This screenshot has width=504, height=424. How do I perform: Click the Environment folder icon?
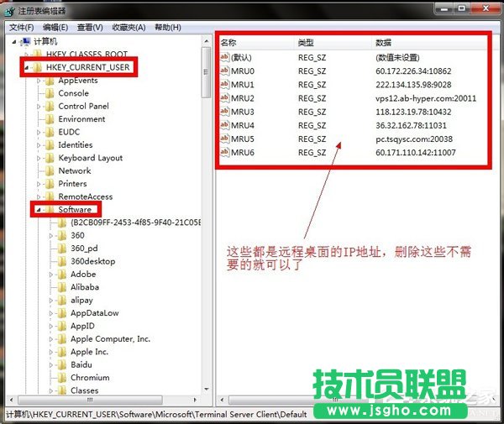[50, 119]
